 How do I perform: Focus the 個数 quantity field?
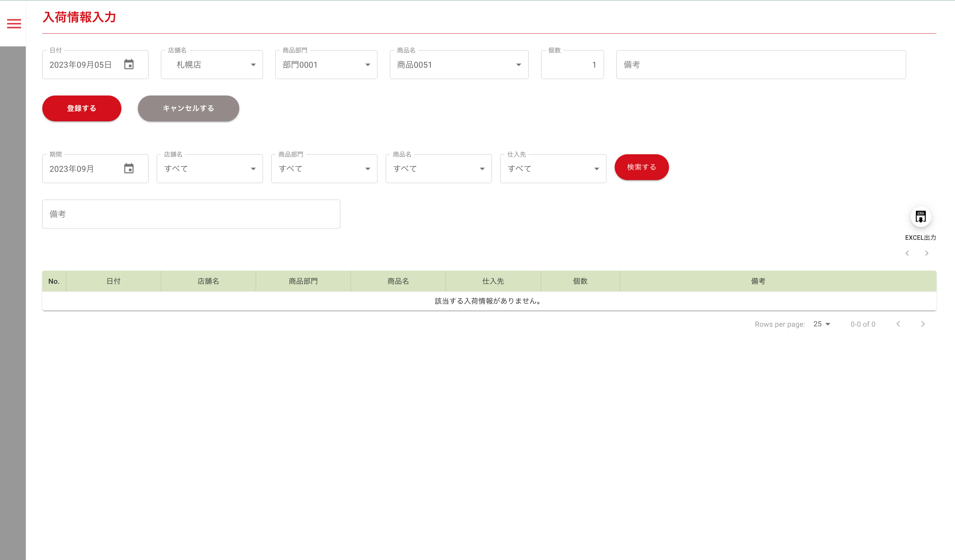coord(572,65)
